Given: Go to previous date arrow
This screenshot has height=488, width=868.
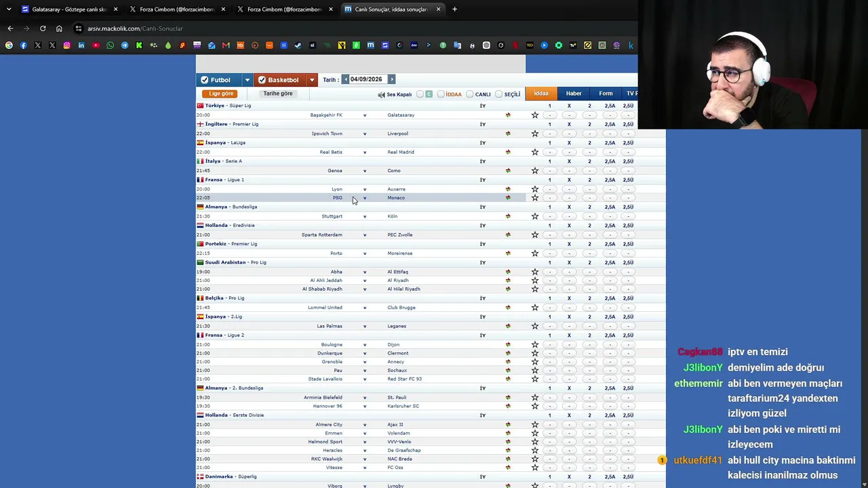Looking at the screenshot, I should tap(345, 79).
